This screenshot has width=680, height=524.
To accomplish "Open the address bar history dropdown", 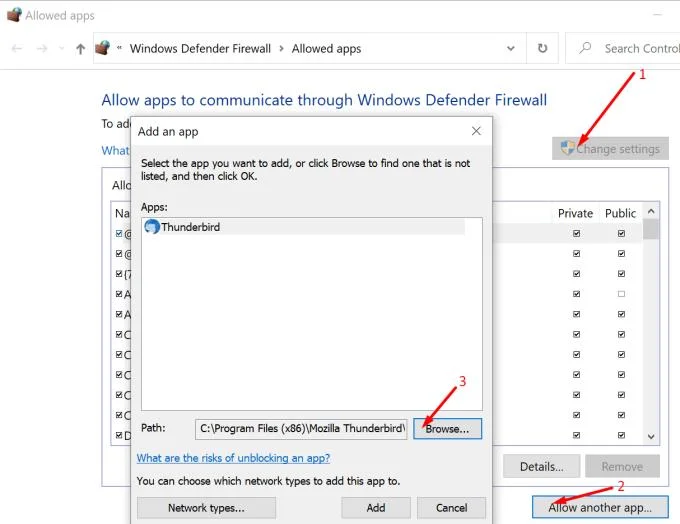I will (511, 48).
